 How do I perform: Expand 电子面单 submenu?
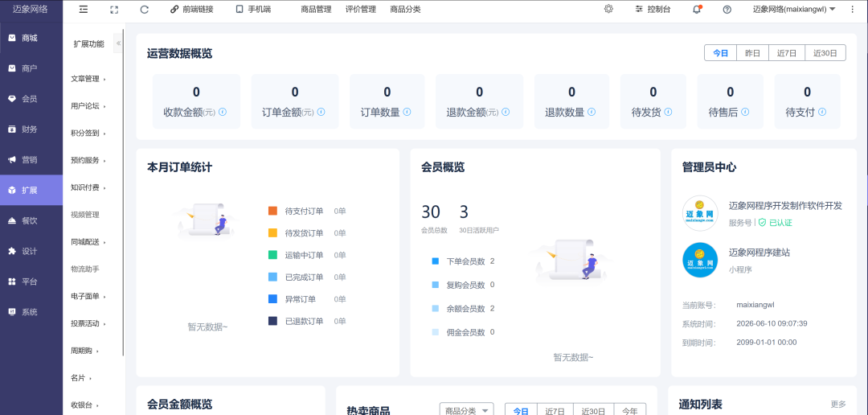[x=88, y=297]
